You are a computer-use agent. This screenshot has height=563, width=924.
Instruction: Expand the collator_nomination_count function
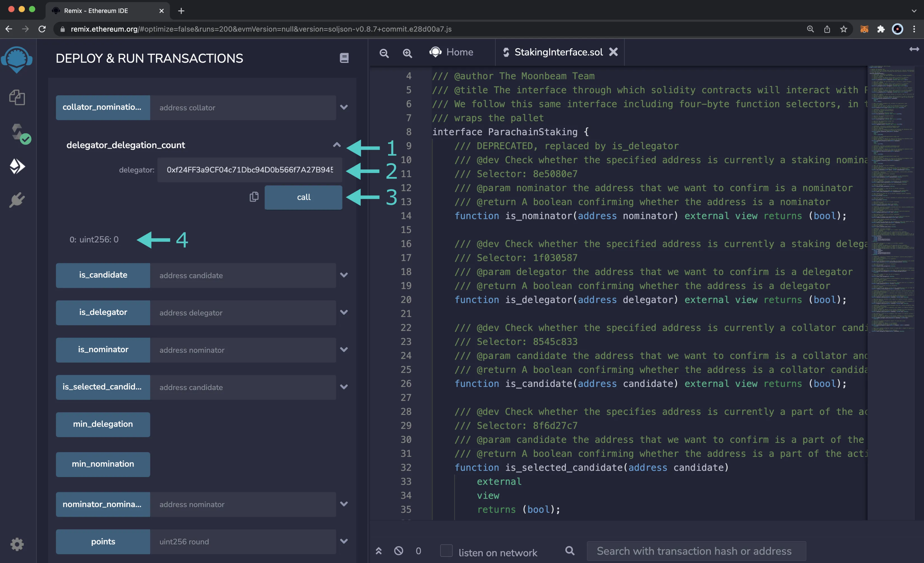pyautogui.click(x=344, y=107)
